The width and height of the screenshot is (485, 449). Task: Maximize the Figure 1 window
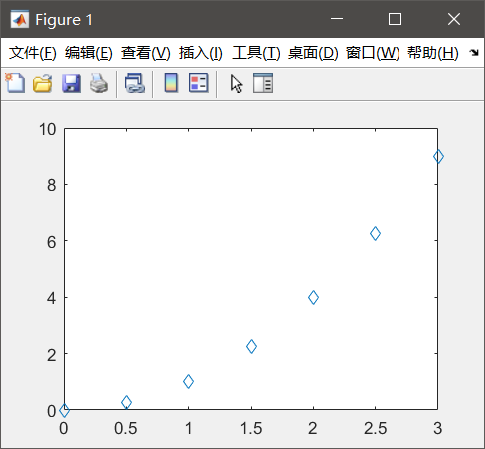(x=395, y=19)
